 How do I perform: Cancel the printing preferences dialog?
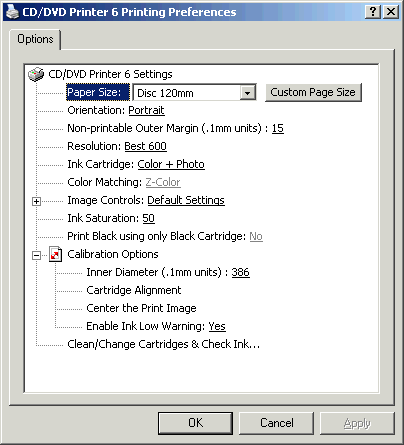click(x=277, y=423)
